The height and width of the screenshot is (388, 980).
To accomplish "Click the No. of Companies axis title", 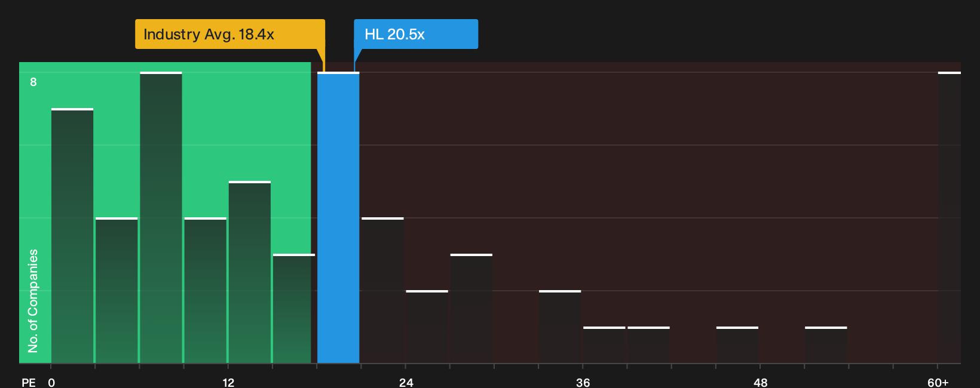I will [33, 301].
